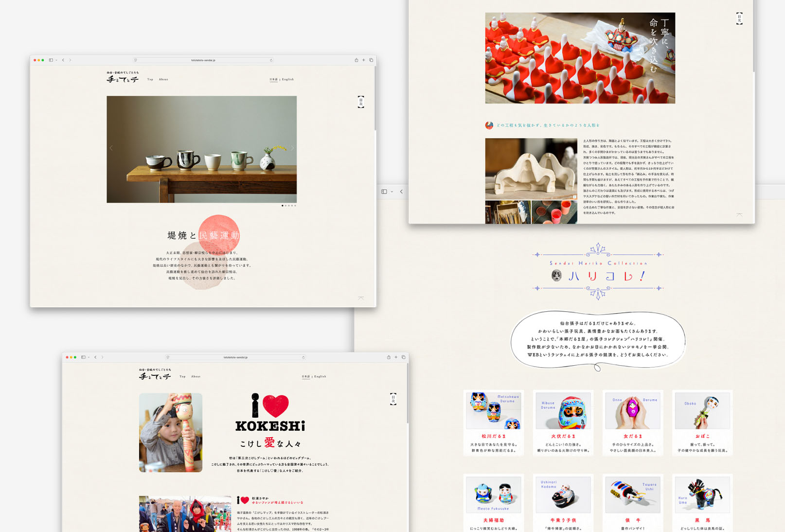This screenshot has height=532, width=785.
Task: Reload the page in the pottery cups window
Action: click(x=271, y=60)
